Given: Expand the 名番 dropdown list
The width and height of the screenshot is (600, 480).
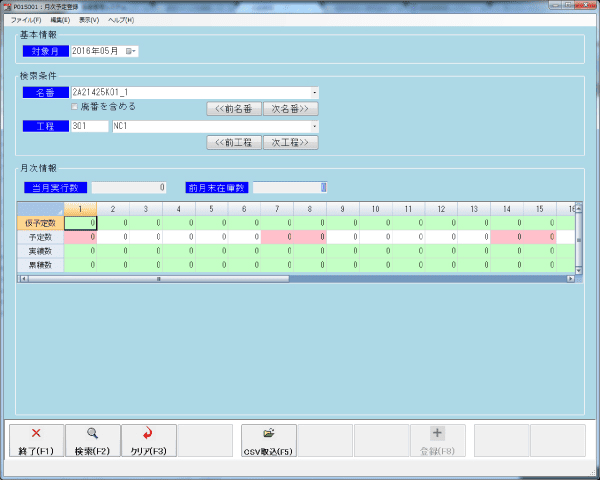Looking at the screenshot, I should 314,92.
